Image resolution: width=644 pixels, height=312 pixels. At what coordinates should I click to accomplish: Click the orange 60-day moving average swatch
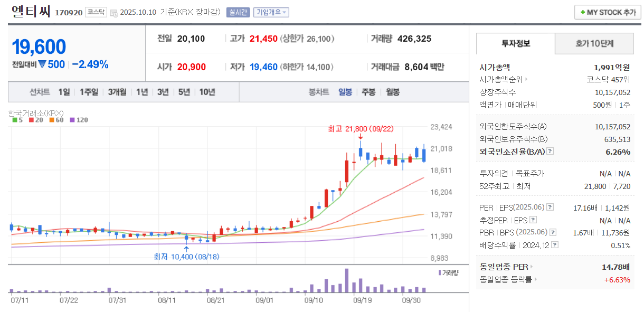coord(52,120)
